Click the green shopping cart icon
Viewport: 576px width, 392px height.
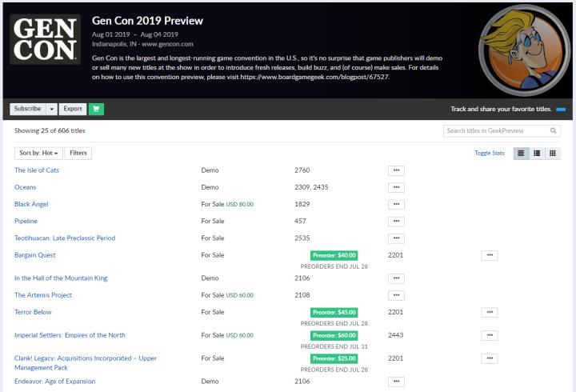tap(98, 109)
